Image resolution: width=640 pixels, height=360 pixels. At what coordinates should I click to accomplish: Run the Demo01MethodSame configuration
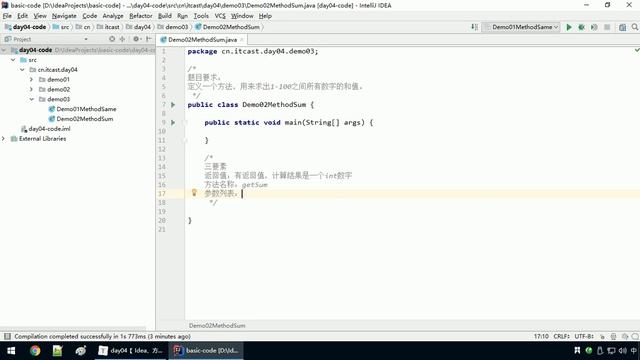click(569, 27)
